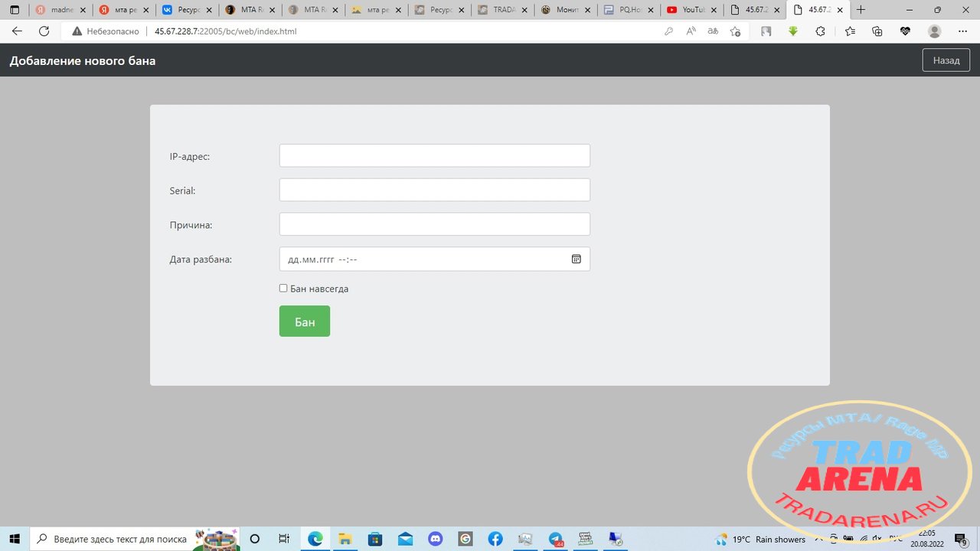Switch to the YouTube tab
Image resolution: width=980 pixels, height=551 pixels.
point(693,10)
